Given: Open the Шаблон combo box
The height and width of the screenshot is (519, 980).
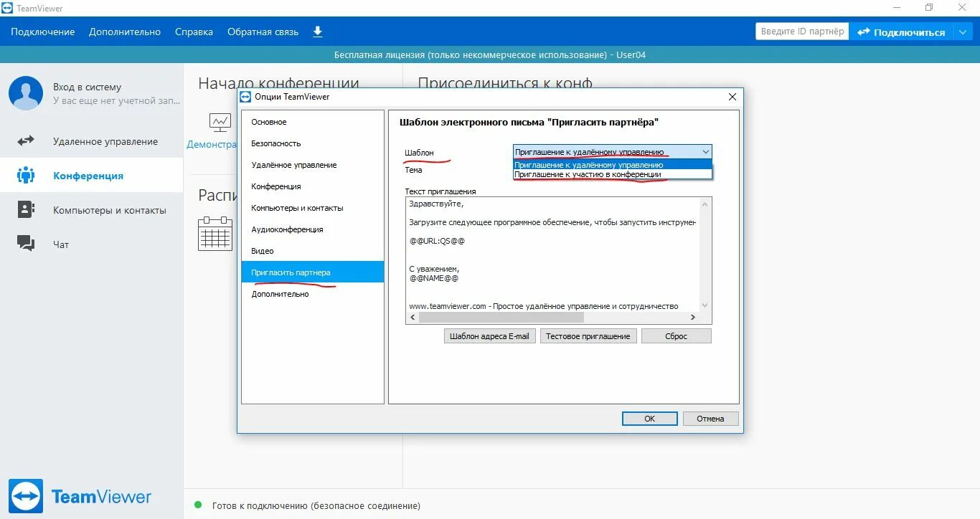Looking at the screenshot, I should 613,151.
